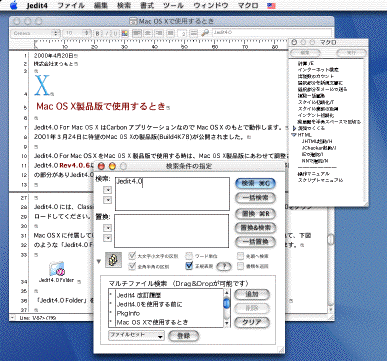387x361 pixels.
Task: Click the multi-file list scroll down arrow
Action: pyautogui.click(x=226, y=323)
